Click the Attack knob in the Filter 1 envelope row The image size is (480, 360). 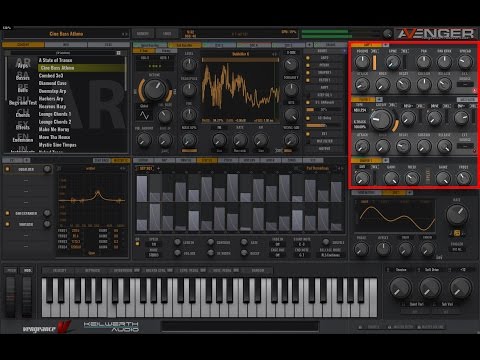[362, 146]
